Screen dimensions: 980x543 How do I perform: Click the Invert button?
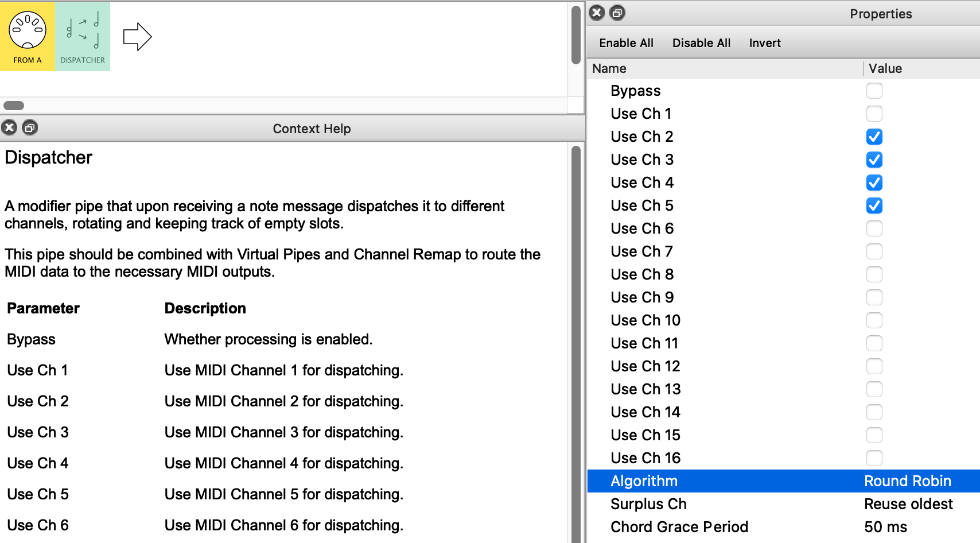coord(764,43)
